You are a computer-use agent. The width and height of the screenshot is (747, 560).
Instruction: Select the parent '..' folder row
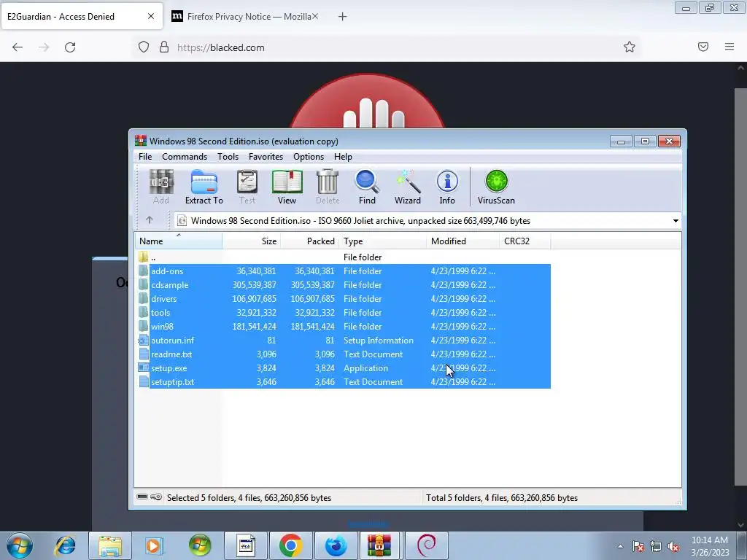point(343,257)
